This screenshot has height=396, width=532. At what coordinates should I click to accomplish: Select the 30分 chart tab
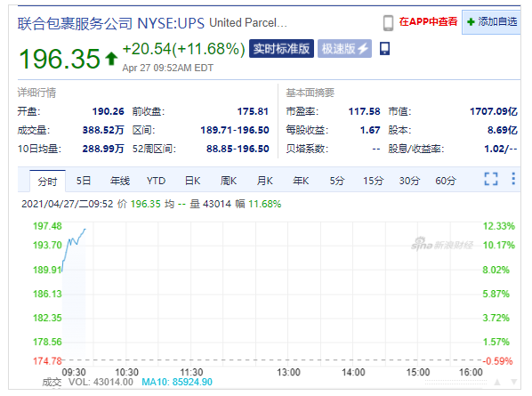409,181
